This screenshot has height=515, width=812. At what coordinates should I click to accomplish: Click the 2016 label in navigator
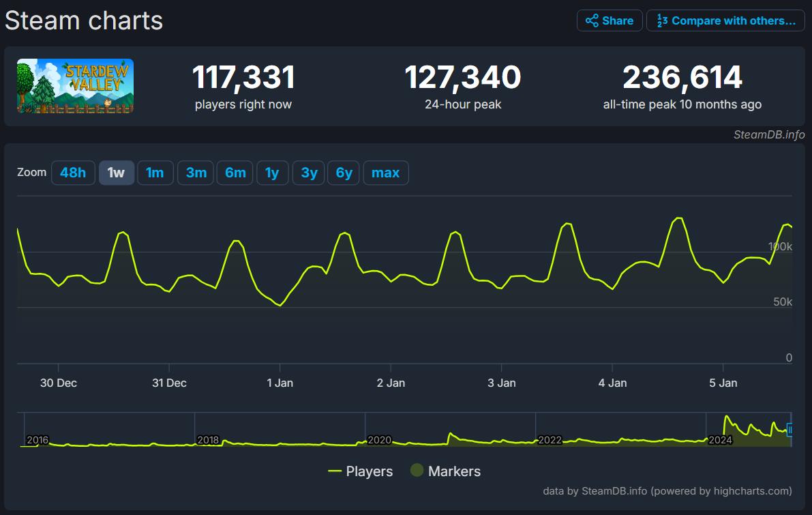click(x=37, y=440)
